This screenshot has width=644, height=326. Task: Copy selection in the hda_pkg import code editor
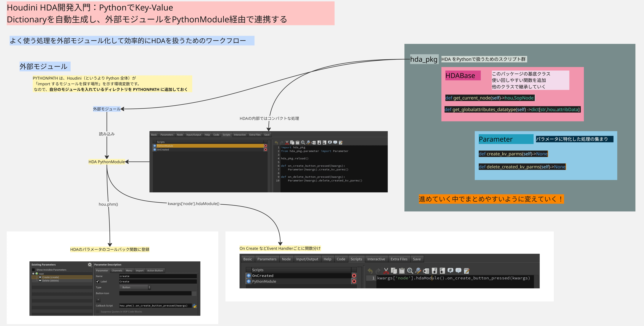pyautogui.click(x=292, y=143)
